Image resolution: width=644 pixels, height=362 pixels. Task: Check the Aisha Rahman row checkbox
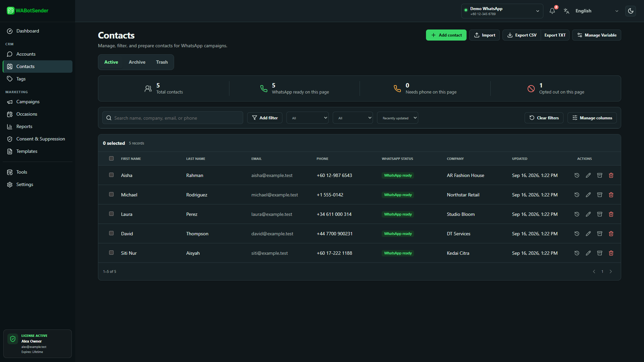111,175
